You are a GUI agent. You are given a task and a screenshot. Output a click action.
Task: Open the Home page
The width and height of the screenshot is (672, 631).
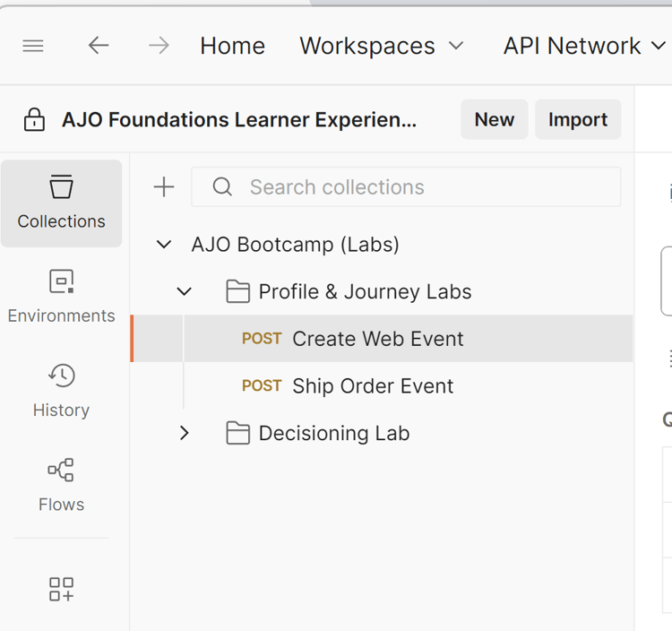[233, 46]
